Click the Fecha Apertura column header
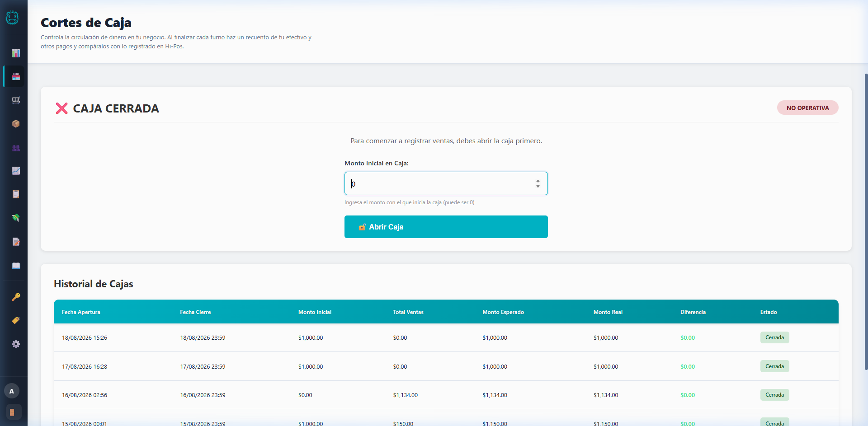The height and width of the screenshot is (426, 868). (81, 312)
